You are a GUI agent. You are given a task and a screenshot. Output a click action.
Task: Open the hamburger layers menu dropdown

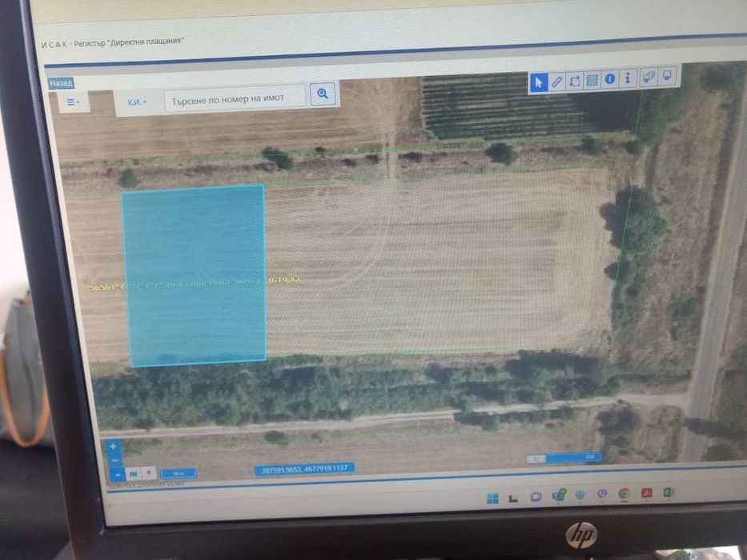tap(73, 102)
